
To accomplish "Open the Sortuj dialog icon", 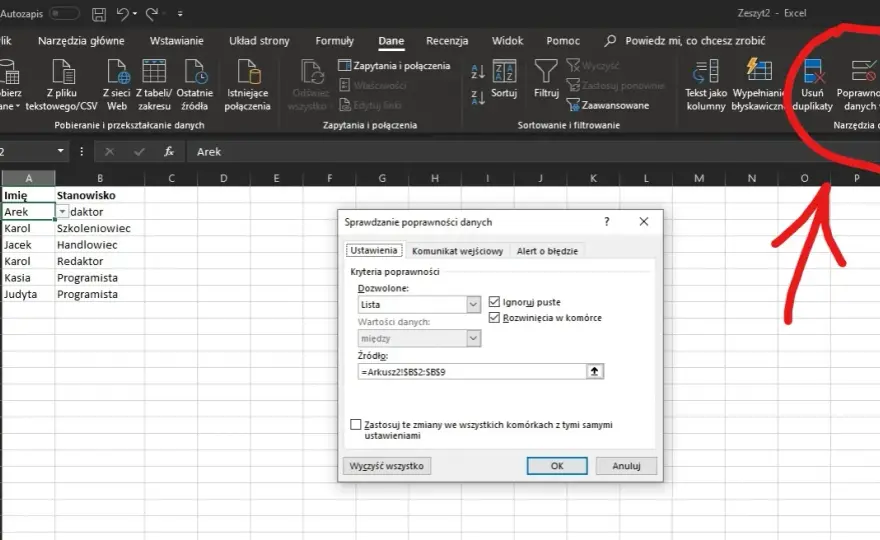I will click(504, 71).
